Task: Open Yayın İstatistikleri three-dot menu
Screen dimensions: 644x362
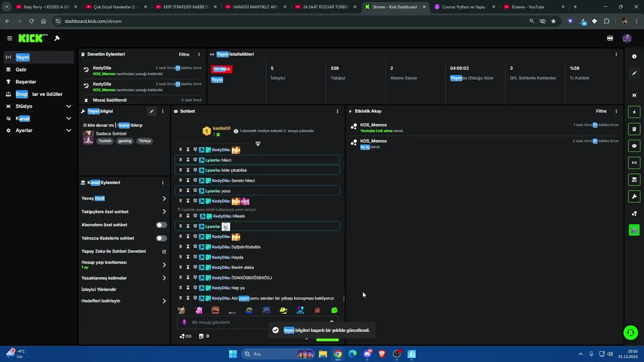Action: (616, 54)
